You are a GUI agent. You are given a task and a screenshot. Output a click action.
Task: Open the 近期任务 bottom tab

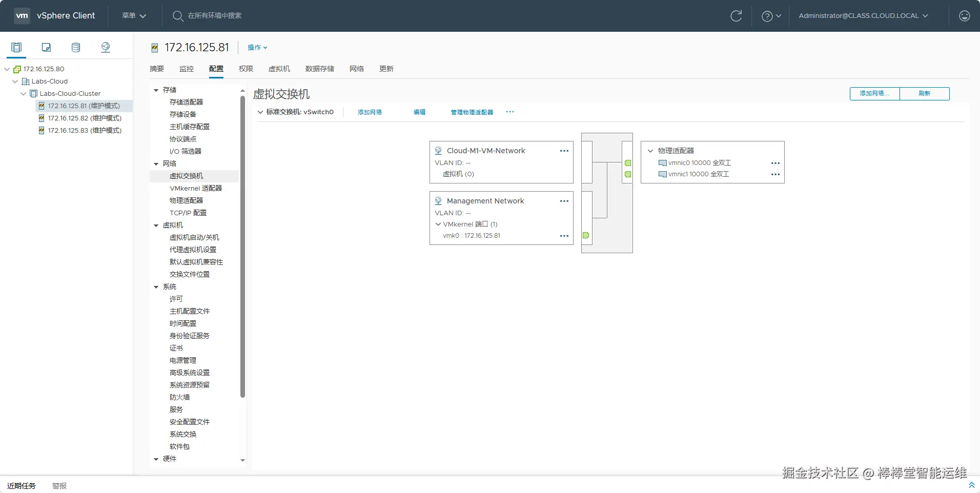click(x=22, y=485)
